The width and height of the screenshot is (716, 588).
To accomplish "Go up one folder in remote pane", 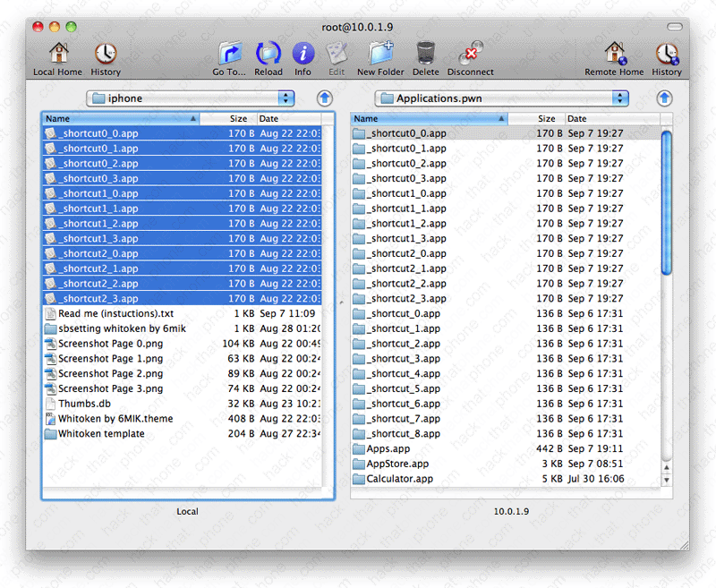I will (x=664, y=98).
